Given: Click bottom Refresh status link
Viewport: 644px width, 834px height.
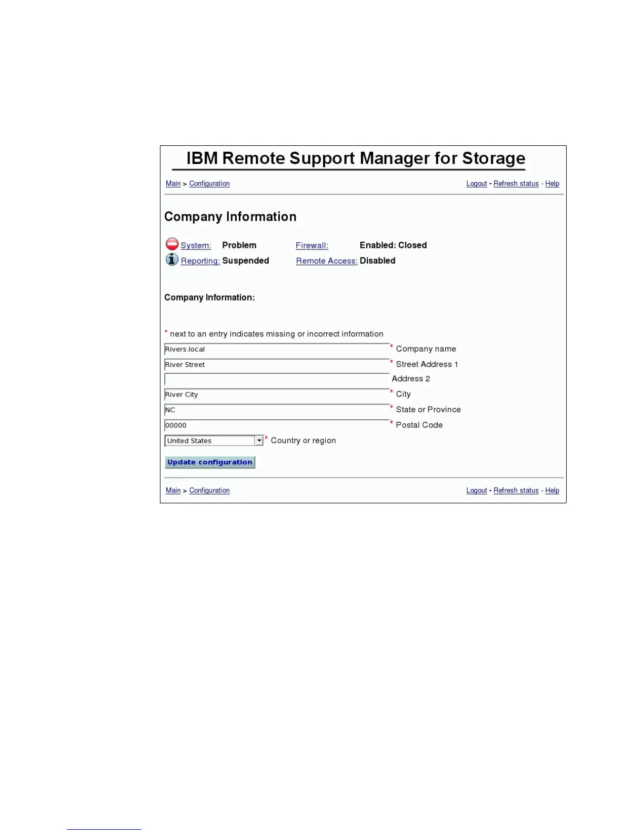Looking at the screenshot, I should coord(516,490).
